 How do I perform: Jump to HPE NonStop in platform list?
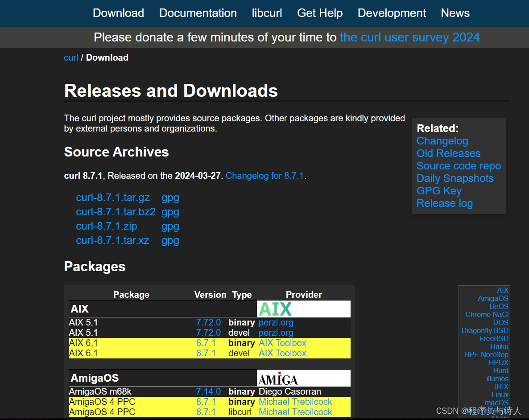(x=486, y=354)
